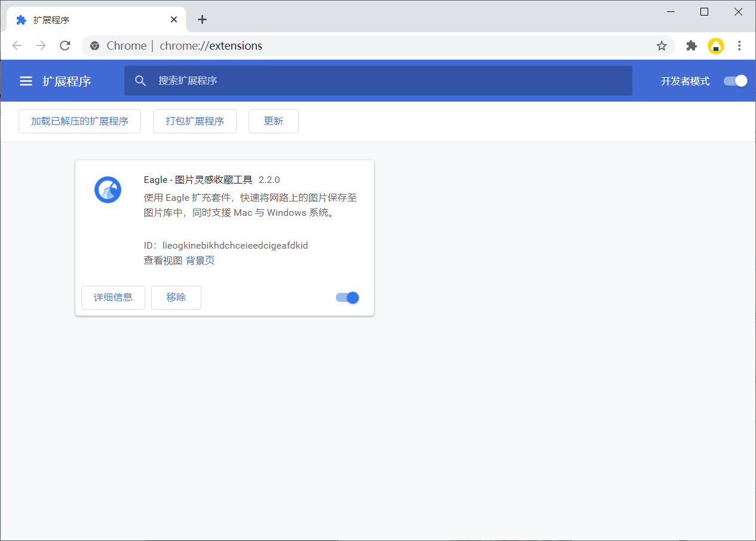Disable the Eagle extension toggle

(x=347, y=297)
